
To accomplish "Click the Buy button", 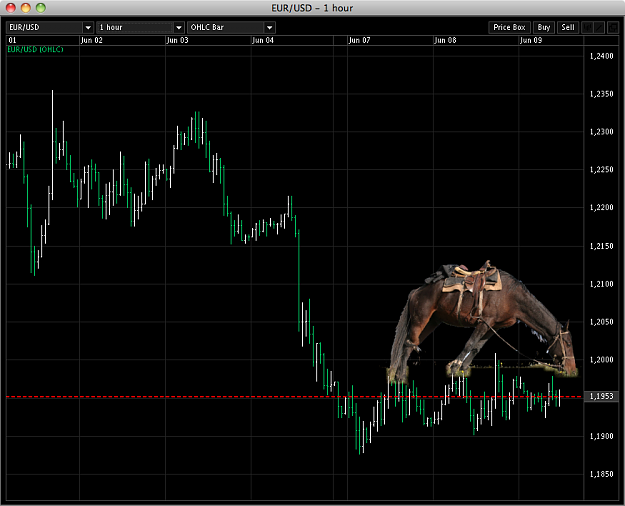I will click(x=544, y=27).
